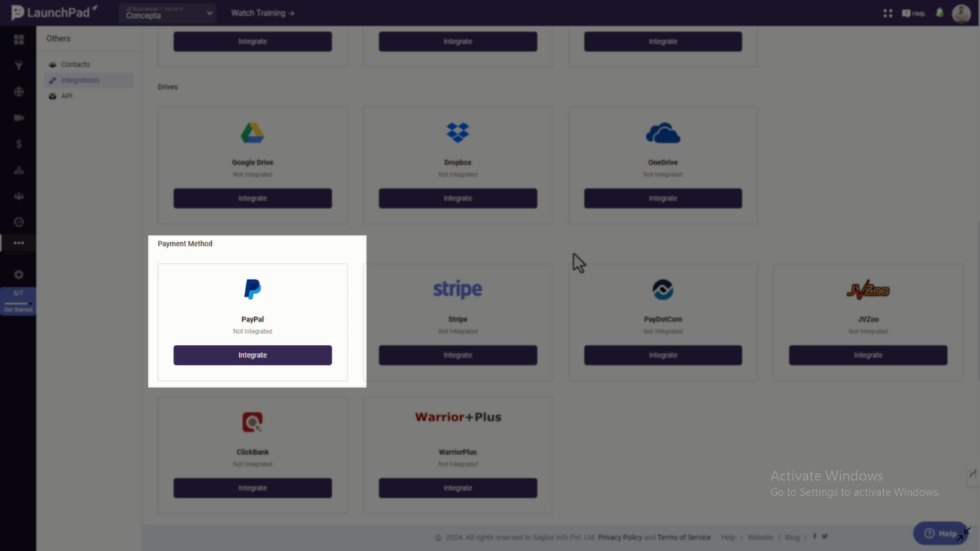Open the settings gear icon in sidebar
Screen dimensions: 980x551
point(19,274)
